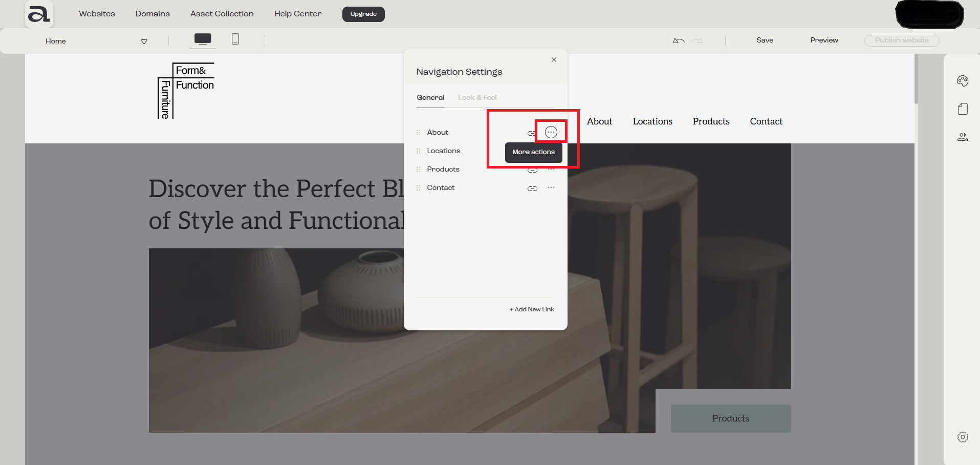The height and width of the screenshot is (465, 980).
Task: Switch to Look & Feel tab
Action: pyautogui.click(x=477, y=97)
